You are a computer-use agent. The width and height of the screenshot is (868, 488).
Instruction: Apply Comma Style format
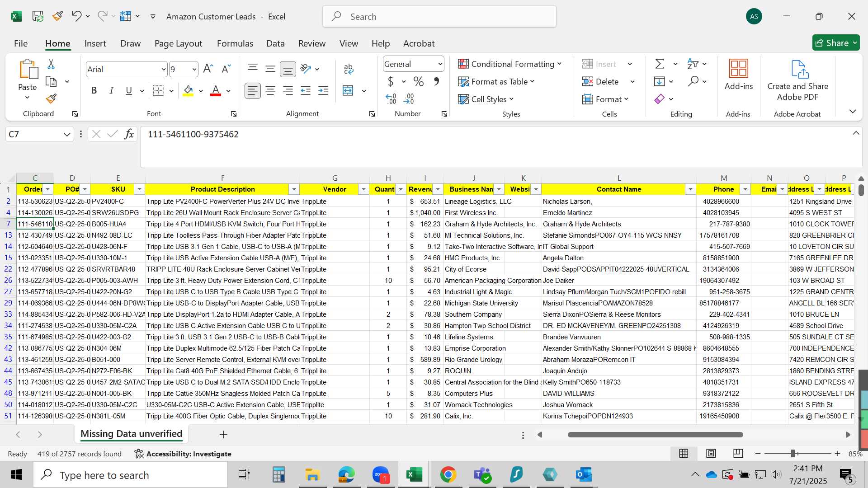[x=436, y=81]
